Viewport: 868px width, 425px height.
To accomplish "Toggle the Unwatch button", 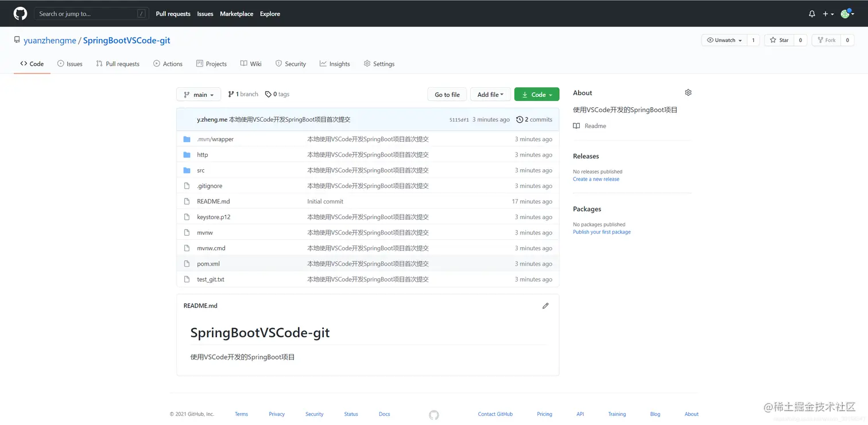I will coord(724,40).
